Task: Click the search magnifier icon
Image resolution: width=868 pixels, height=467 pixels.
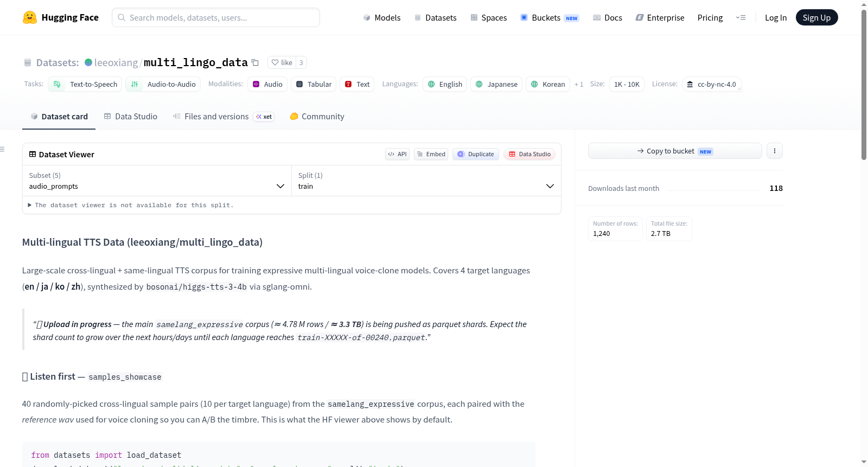Action: tap(122, 17)
